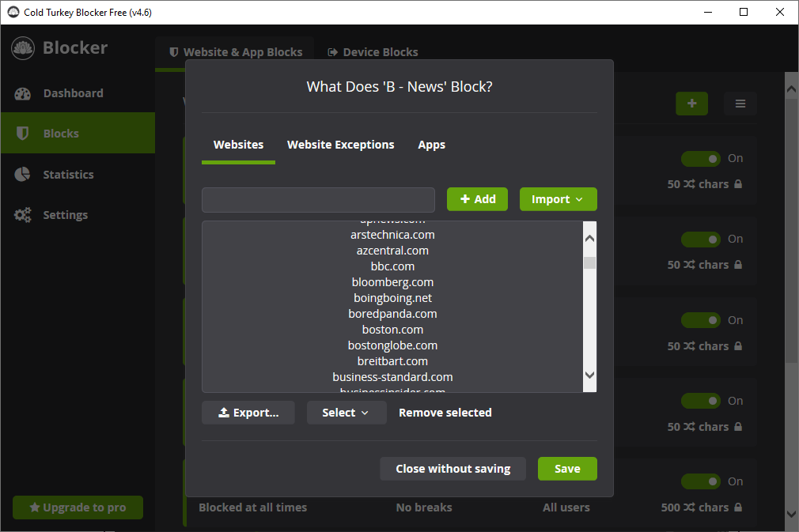Select breitbart.com in the list
799x532 pixels.
(392, 361)
